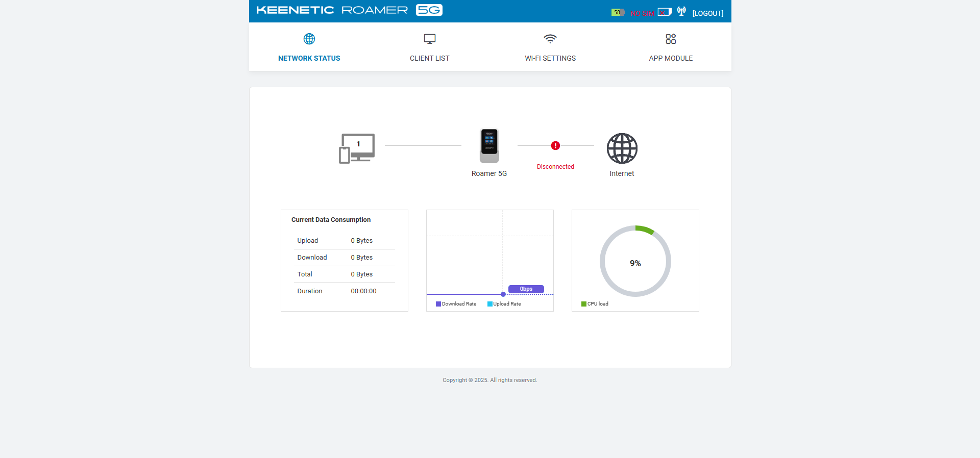Click the Duration row label
Viewport: 980px width, 458px height.
click(309, 291)
